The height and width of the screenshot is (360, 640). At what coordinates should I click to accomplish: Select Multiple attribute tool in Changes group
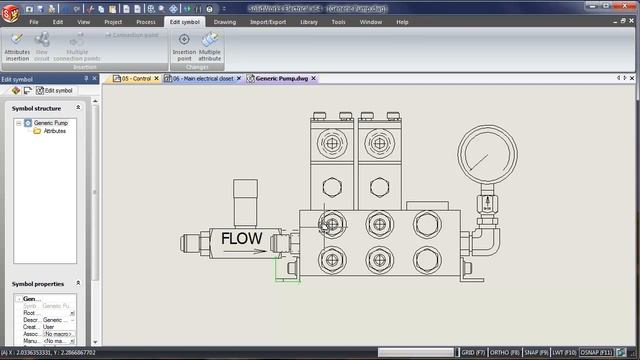pos(210,47)
